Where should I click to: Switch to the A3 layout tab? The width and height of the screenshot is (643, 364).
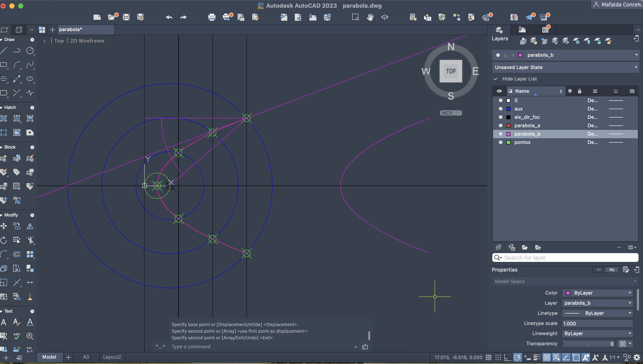point(86,357)
